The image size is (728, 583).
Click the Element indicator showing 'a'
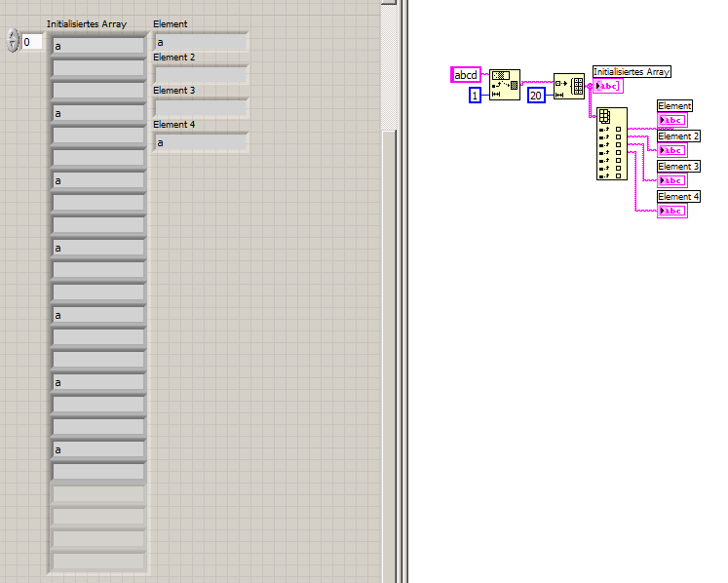(x=201, y=42)
